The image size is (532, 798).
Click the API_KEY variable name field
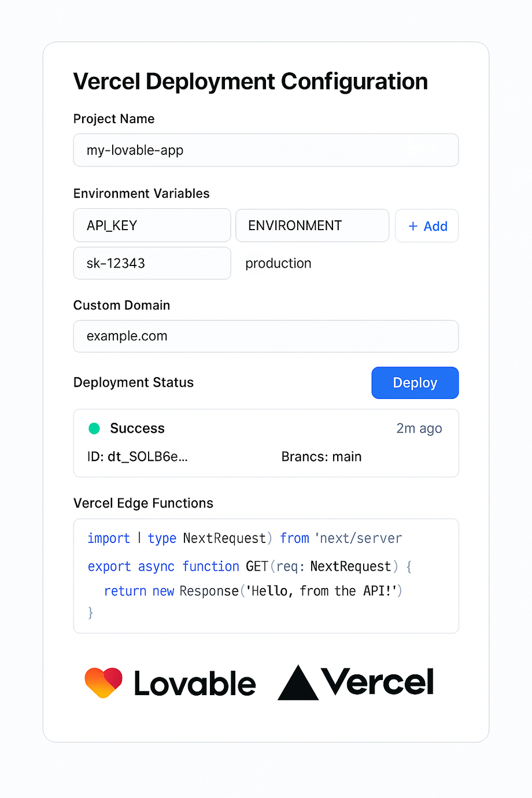(152, 226)
